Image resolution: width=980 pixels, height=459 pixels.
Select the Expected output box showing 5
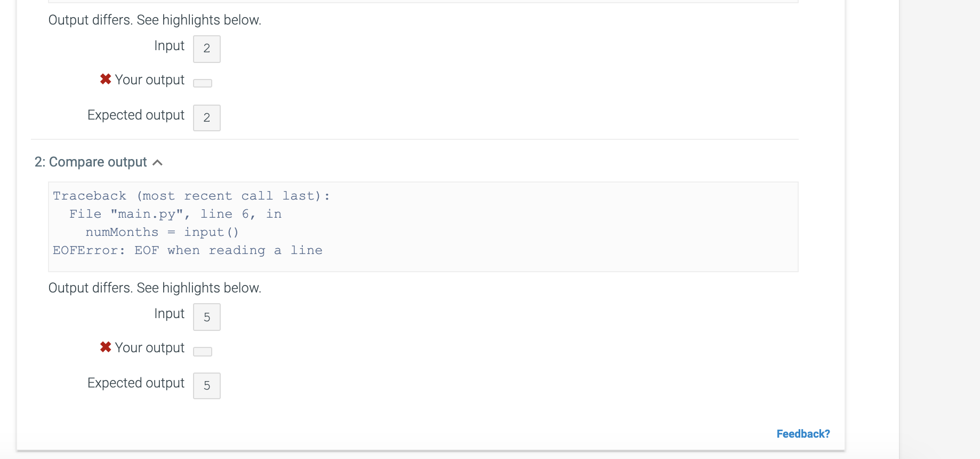(x=207, y=386)
